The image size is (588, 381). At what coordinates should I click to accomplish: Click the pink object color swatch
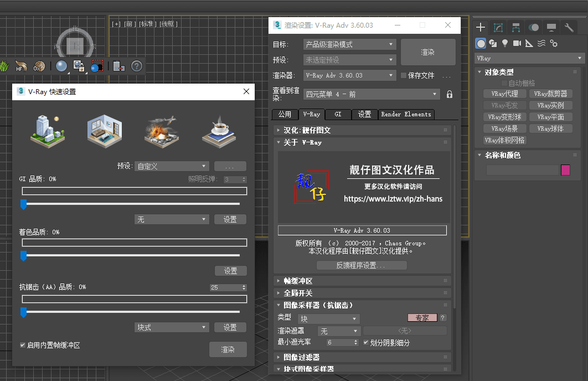565,170
